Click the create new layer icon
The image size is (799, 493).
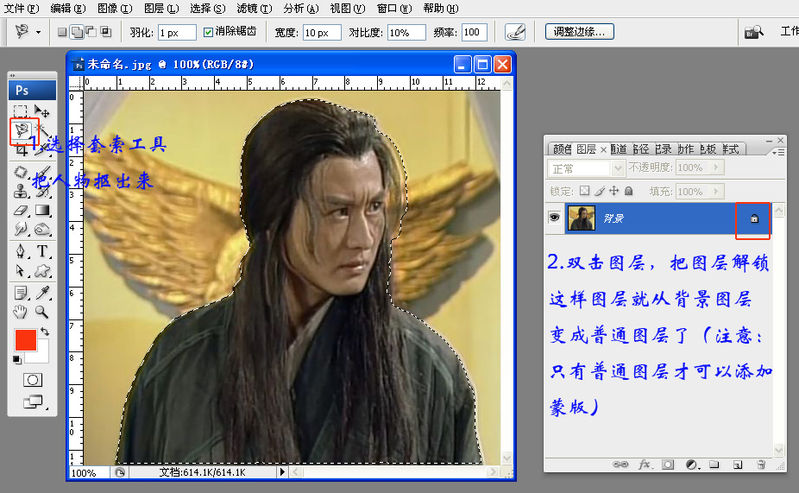737,464
